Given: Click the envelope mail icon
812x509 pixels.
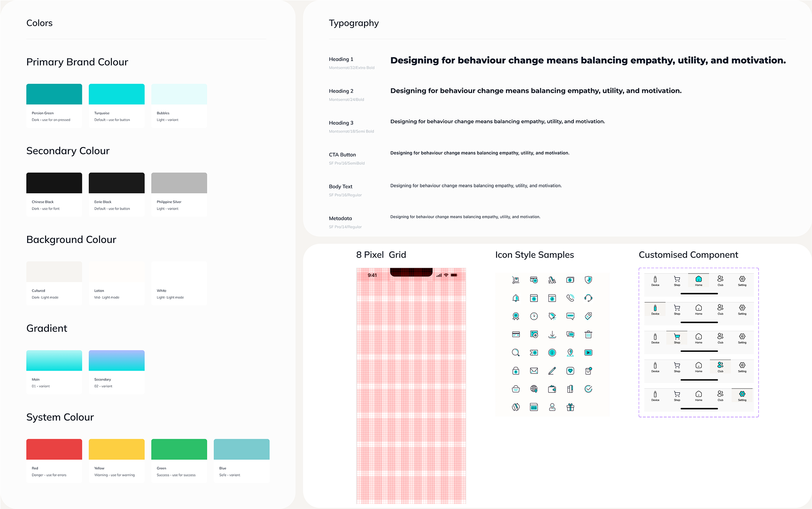Looking at the screenshot, I should coord(534,371).
